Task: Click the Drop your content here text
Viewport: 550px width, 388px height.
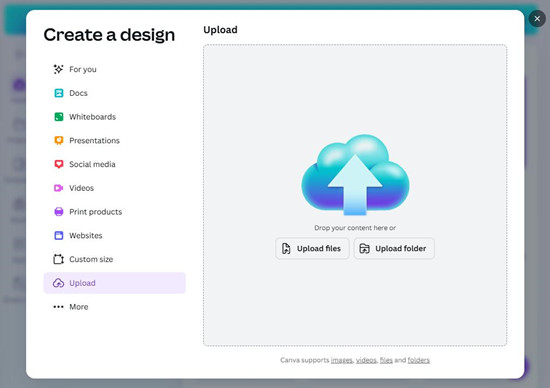Action: point(355,228)
